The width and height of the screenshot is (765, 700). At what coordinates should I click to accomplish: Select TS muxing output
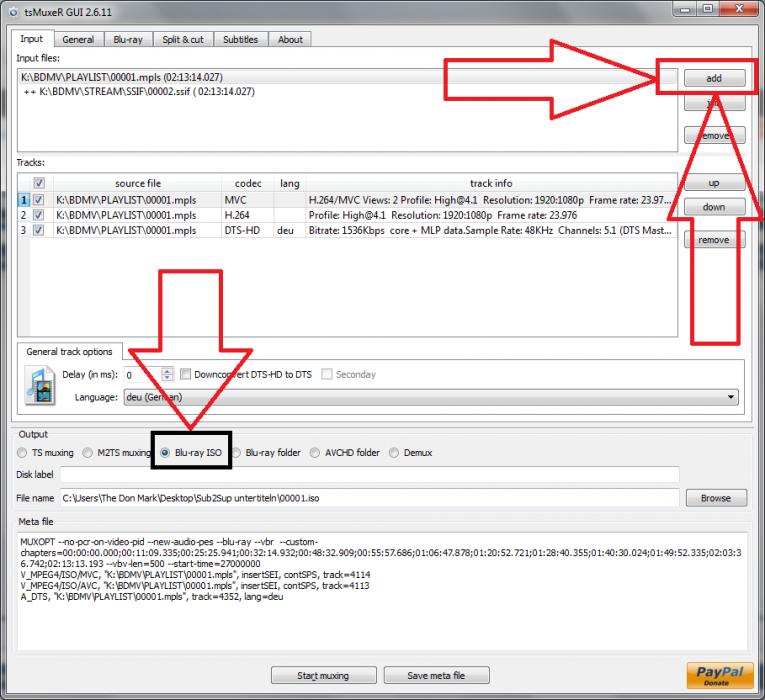tap(22, 453)
